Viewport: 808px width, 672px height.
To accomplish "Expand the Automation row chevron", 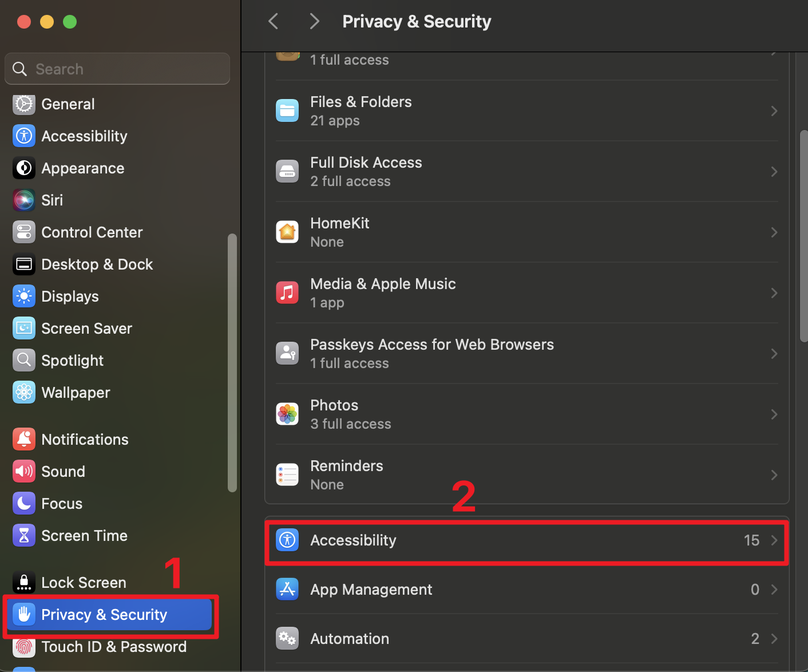I will point(774,639).
